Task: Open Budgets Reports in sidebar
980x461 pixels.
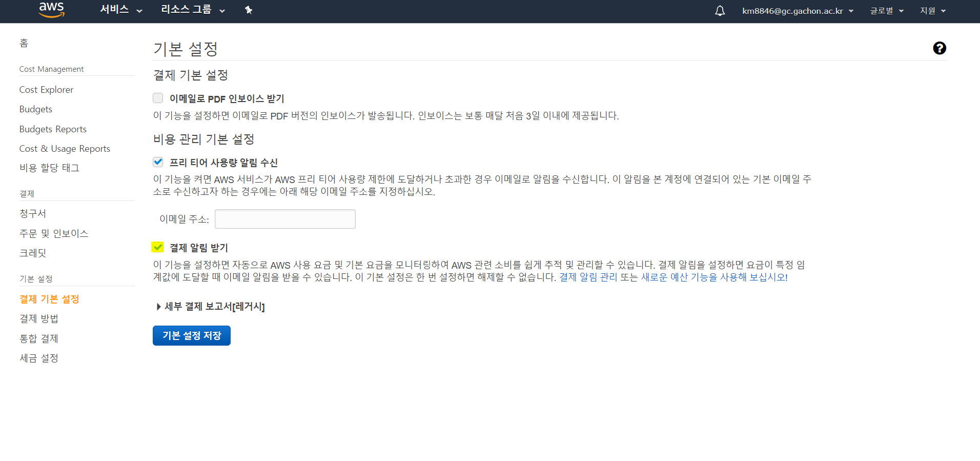Action: pos(53,129)
